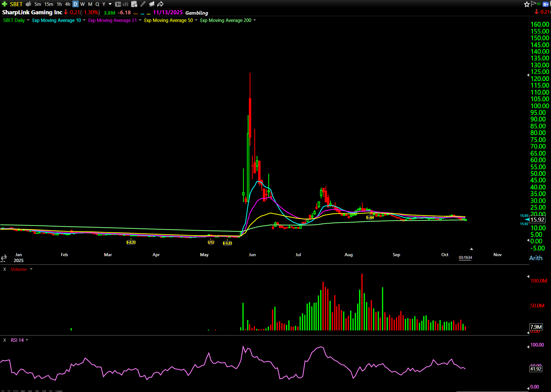Click the green plus add-symbol icon
551x392 pixels.
[4, 4]
